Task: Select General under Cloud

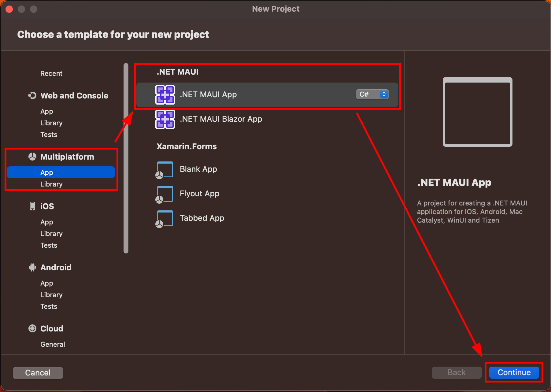Action: click(x=53, y=344)
